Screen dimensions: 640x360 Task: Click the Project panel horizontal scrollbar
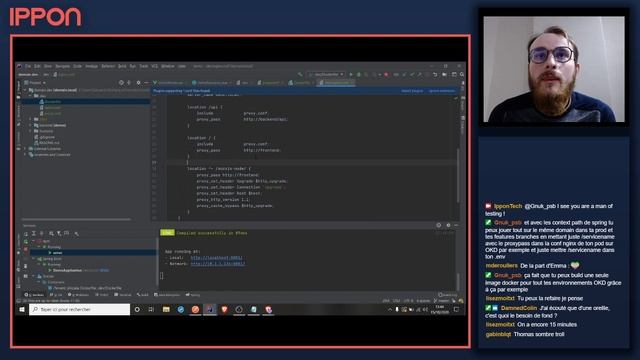click(x=76, y=220)
